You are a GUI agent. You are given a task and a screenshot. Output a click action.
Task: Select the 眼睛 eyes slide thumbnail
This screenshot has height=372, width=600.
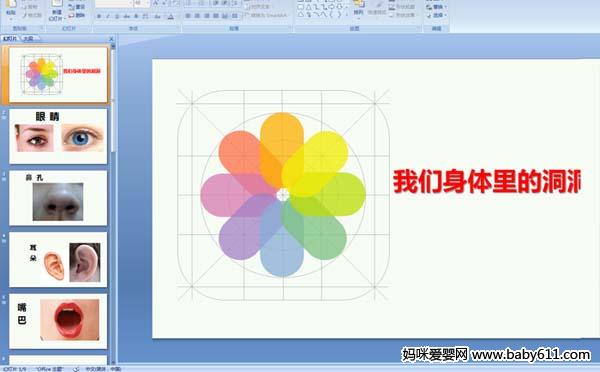(58, 136)
